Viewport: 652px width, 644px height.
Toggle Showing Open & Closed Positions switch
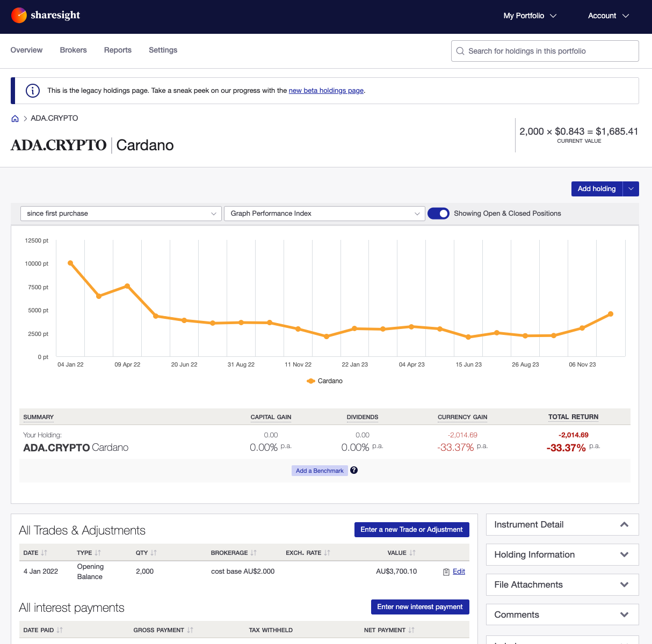[x=438, y=214]
